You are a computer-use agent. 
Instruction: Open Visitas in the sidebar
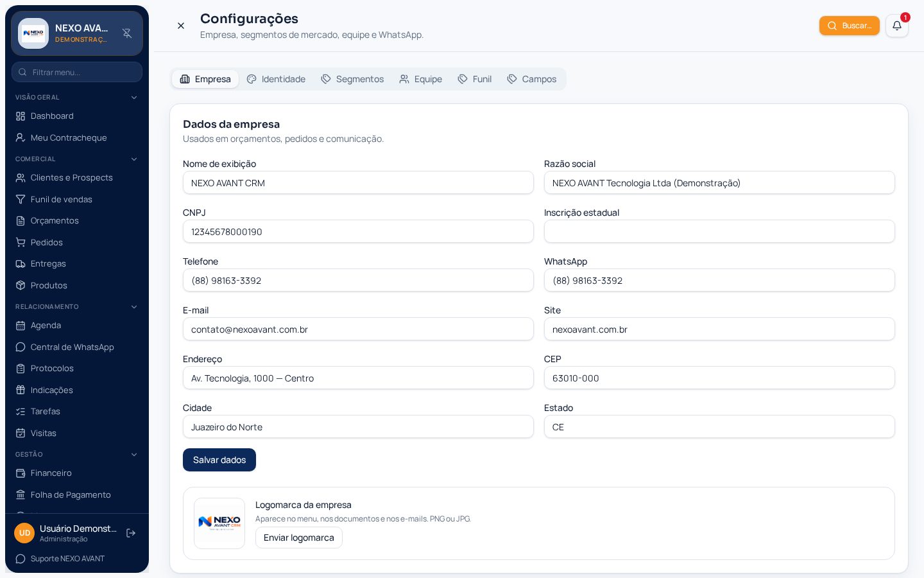(77, 433)
